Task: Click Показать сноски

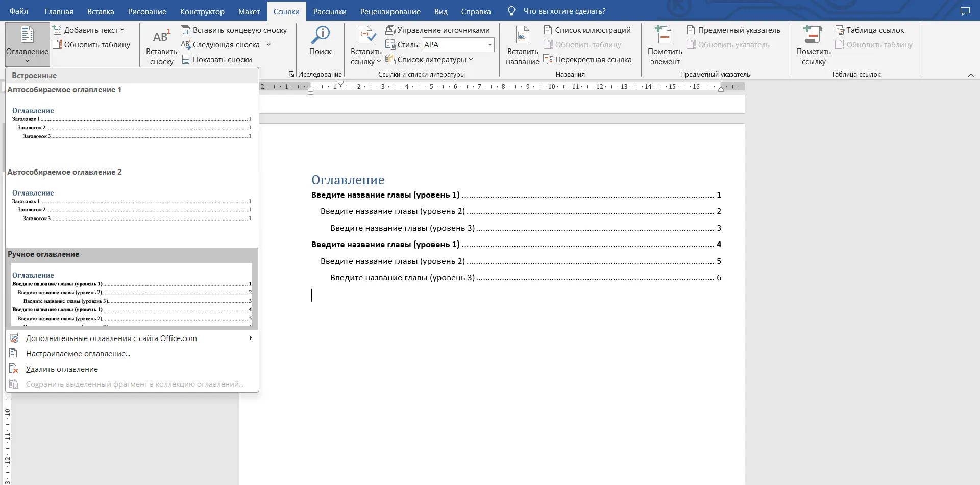Action: pyautogui.click(x=216, y=60)
